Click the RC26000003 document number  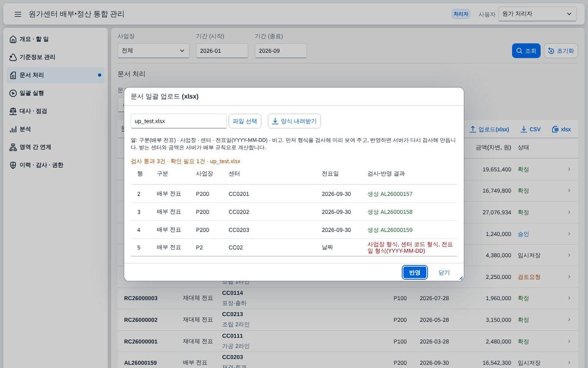pos(141,298)
